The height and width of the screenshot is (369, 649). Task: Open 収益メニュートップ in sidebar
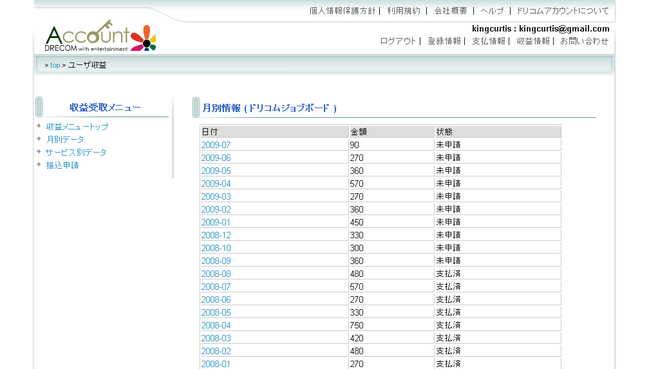click(x=77, y=127)
